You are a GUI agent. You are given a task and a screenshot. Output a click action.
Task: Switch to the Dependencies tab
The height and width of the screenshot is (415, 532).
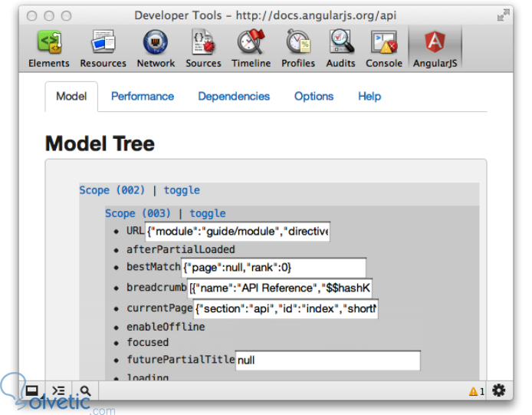coord(234,97)
